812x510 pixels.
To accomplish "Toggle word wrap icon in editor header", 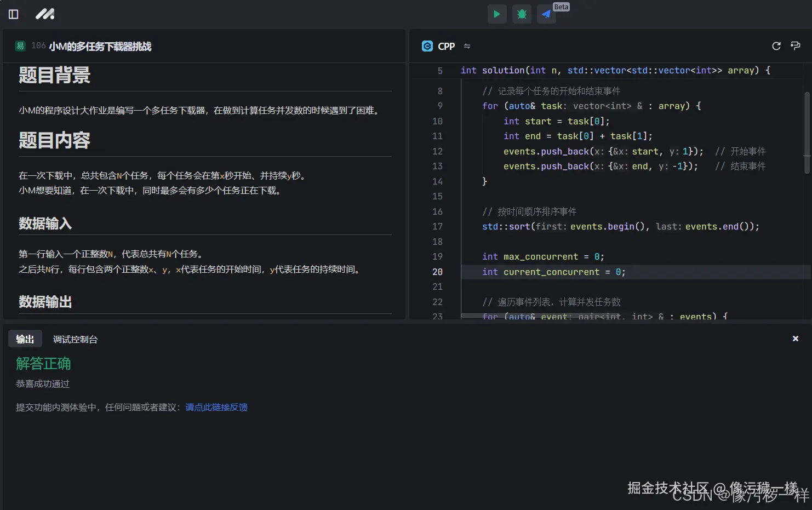I will [x=796, y=46].
